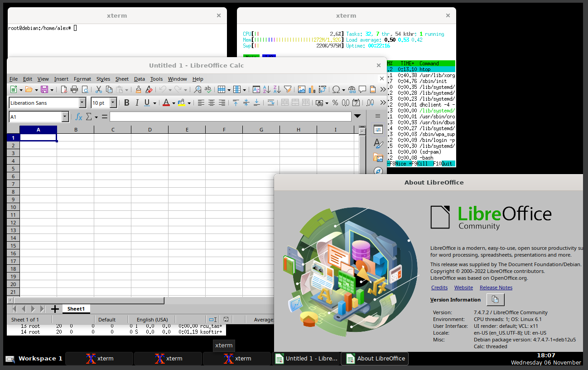Copy version information in About dialog
Screen dimensions: 588x370
click(495, 299)
